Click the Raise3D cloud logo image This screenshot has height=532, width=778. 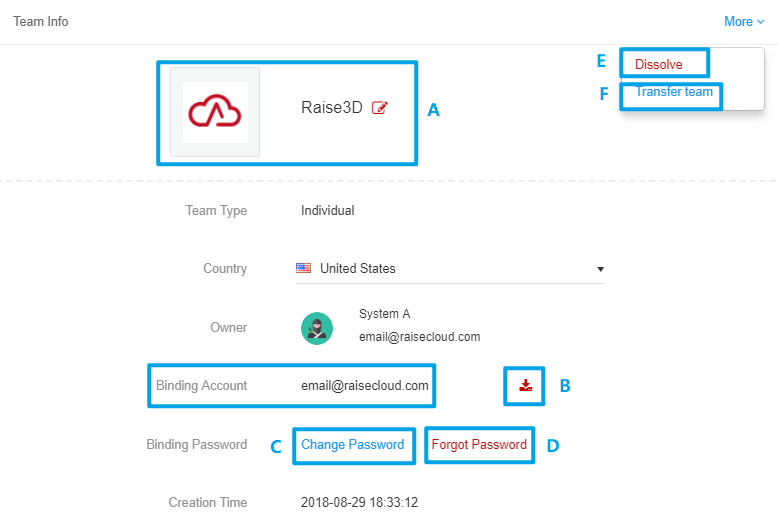tap(215, 112)
